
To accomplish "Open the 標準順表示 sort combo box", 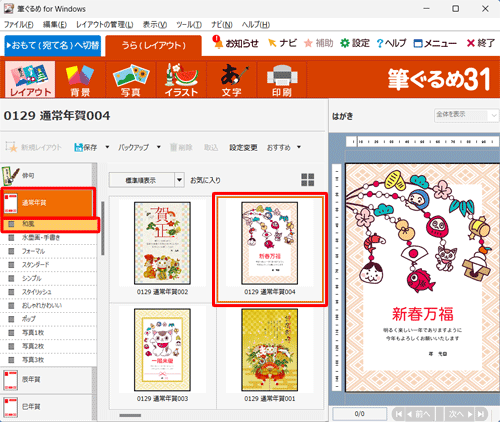I will click(x=147, y=180).
